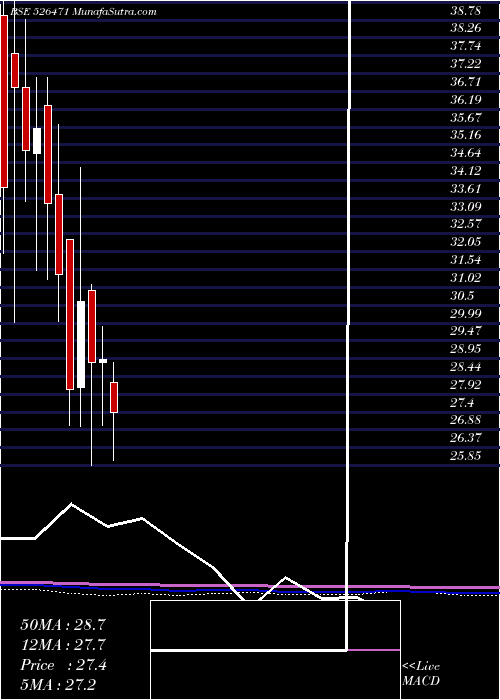Click the 36.19 price axis label

466,100
